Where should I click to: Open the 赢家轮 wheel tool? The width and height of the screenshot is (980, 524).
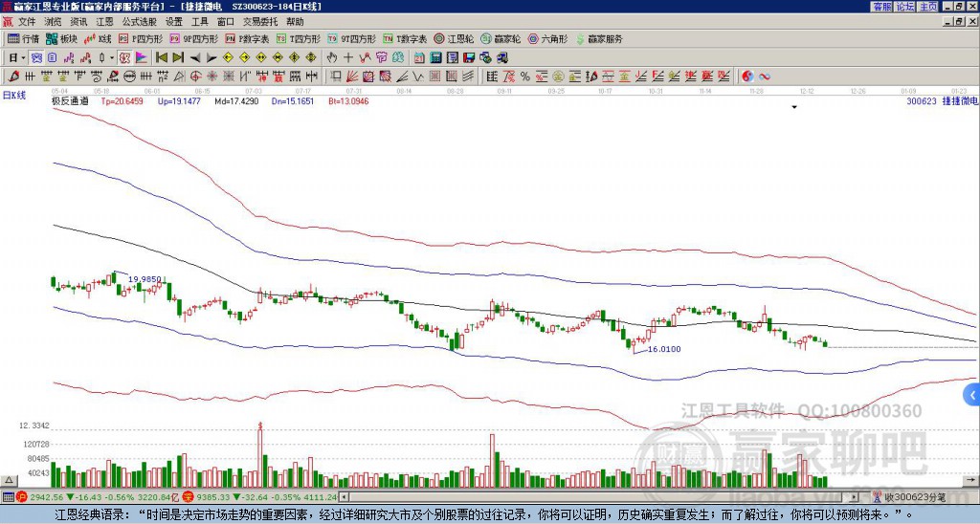(x=501, y=38)
